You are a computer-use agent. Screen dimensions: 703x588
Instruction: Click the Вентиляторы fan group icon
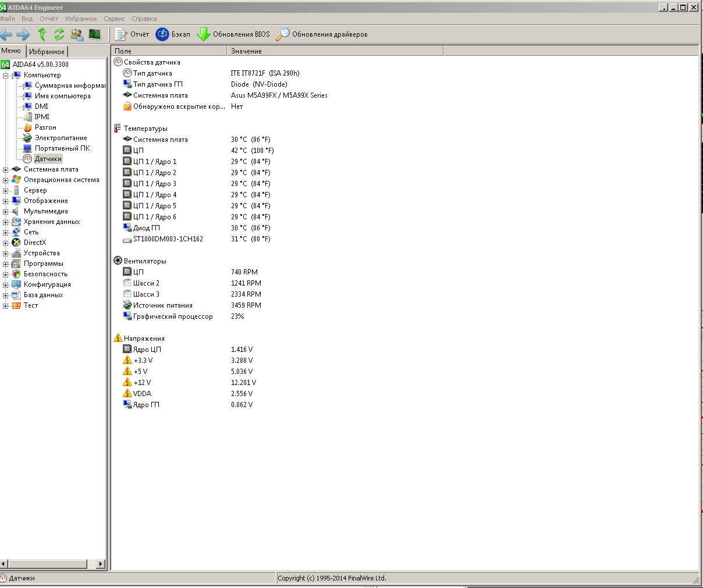click(118, 261)
